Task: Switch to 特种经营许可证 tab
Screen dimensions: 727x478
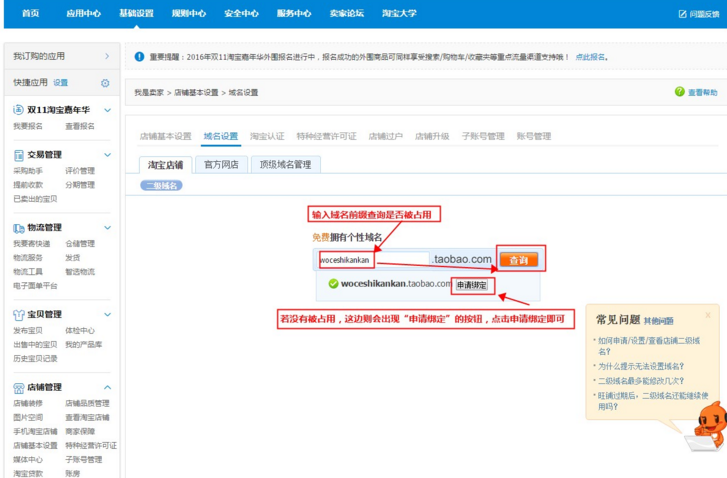Action: click(x=326, y=136)
